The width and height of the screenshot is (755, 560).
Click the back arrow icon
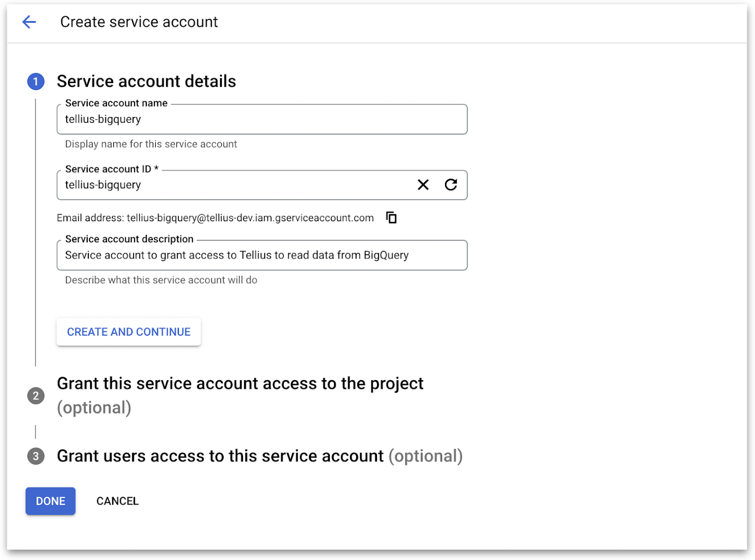click(29, 22)
